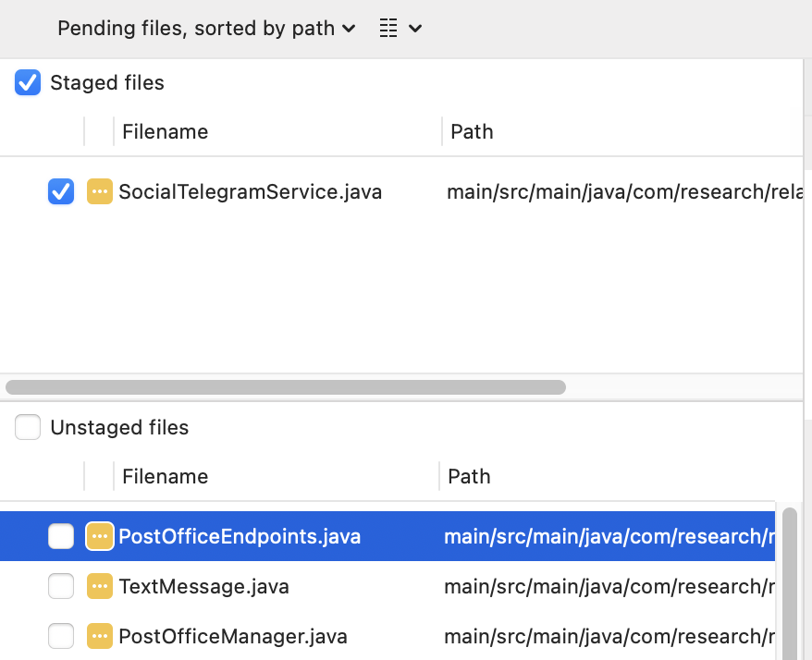Stage PostOfficeManager.java via its checkbox

(x=61, y=636)
